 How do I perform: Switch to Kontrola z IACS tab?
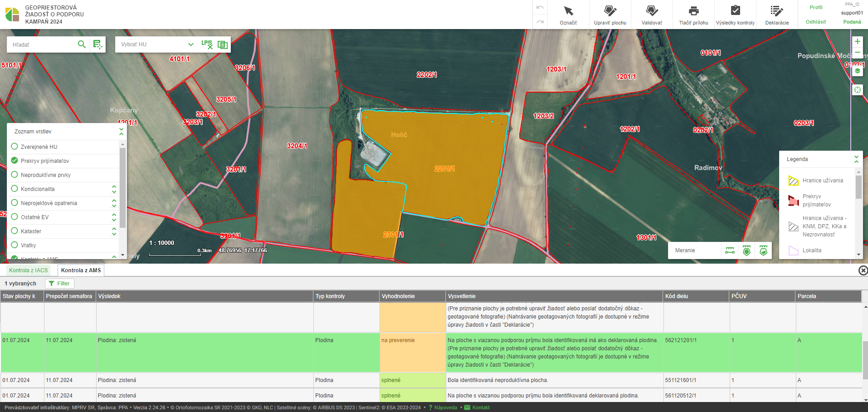tap(29, 270)
